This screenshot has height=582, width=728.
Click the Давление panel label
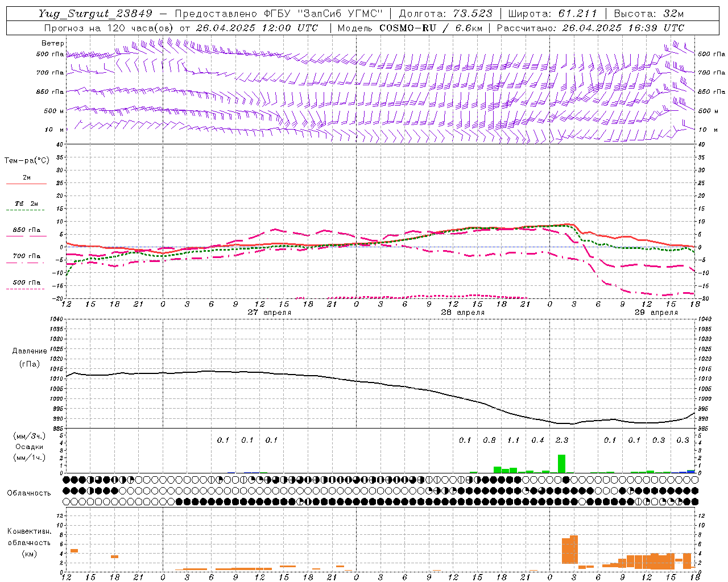(x=30, y=351)
